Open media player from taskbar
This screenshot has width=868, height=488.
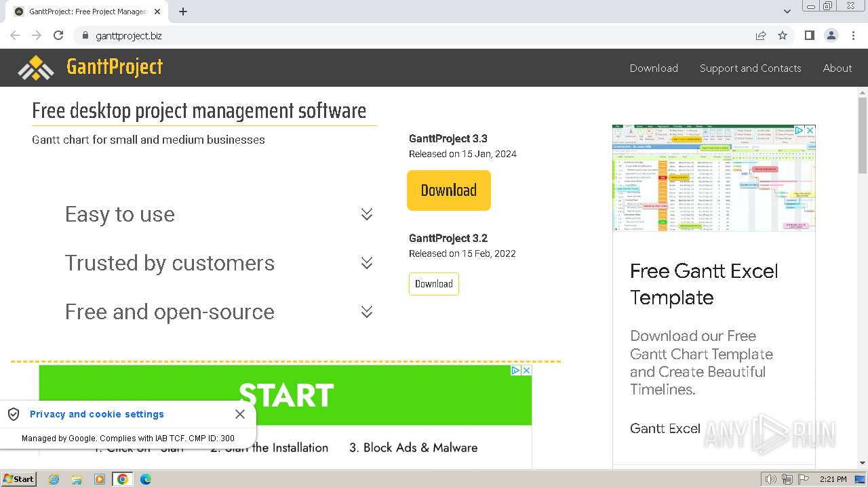100,479
